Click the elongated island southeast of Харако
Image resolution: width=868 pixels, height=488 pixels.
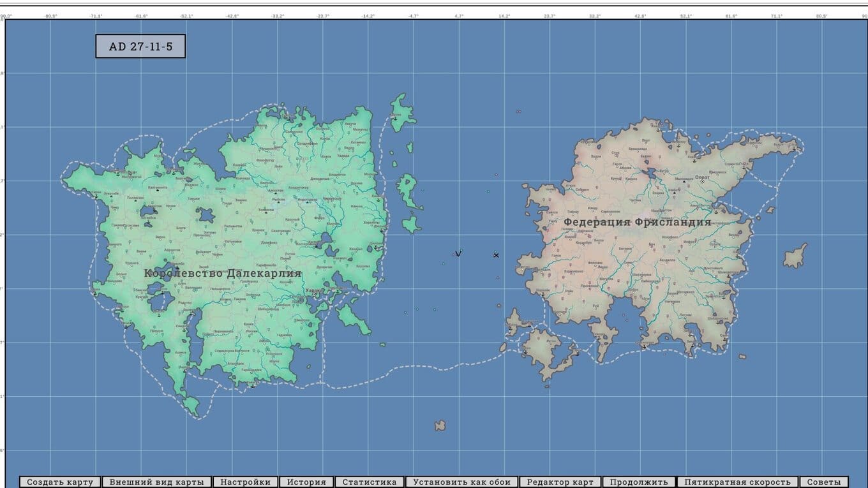tap(354, 318)
